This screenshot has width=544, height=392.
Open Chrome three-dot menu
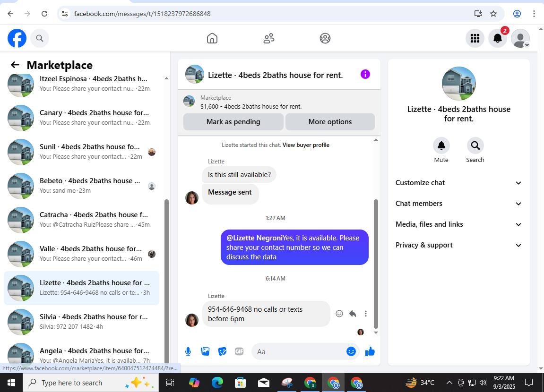534,14
